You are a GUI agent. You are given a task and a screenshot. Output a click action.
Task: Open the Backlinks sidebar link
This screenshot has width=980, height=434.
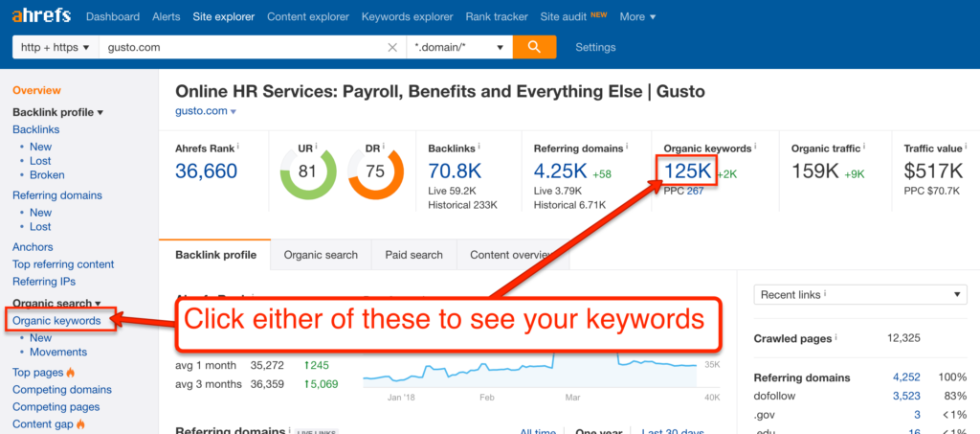[x=36, y=129]
